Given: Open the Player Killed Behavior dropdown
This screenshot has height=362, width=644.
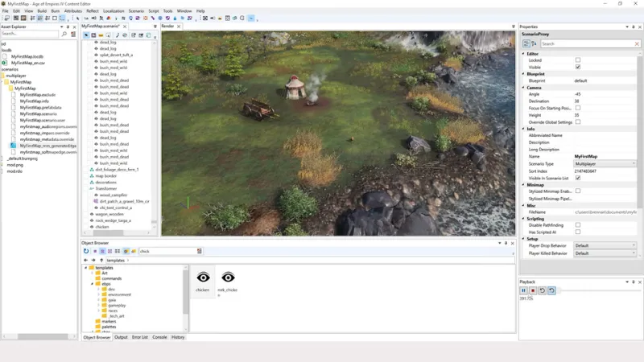Looking at the screenshot, I should [x=605, y=253].
